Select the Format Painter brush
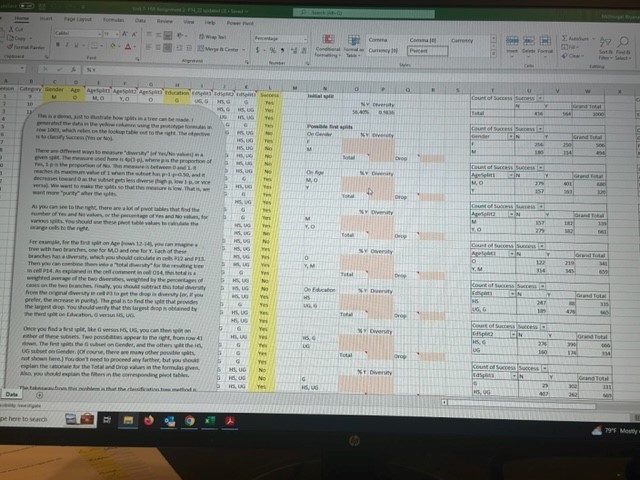This screenshot has width=640, height=480. click(26, 47)
